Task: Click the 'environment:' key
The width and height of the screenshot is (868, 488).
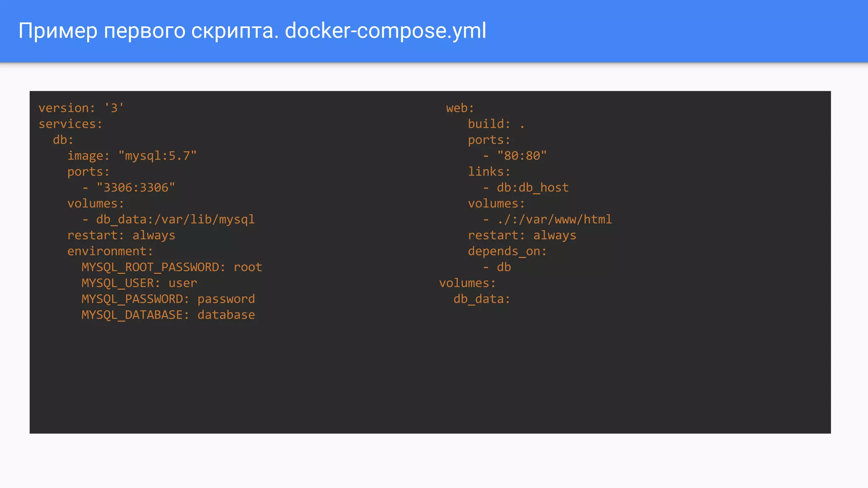Action: [110, 251]
